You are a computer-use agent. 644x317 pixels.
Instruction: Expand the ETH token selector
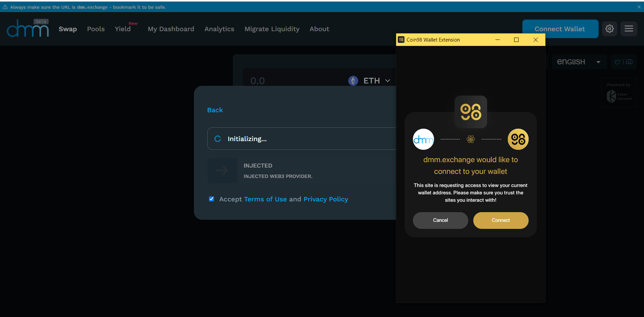click(x=369, y=81)
